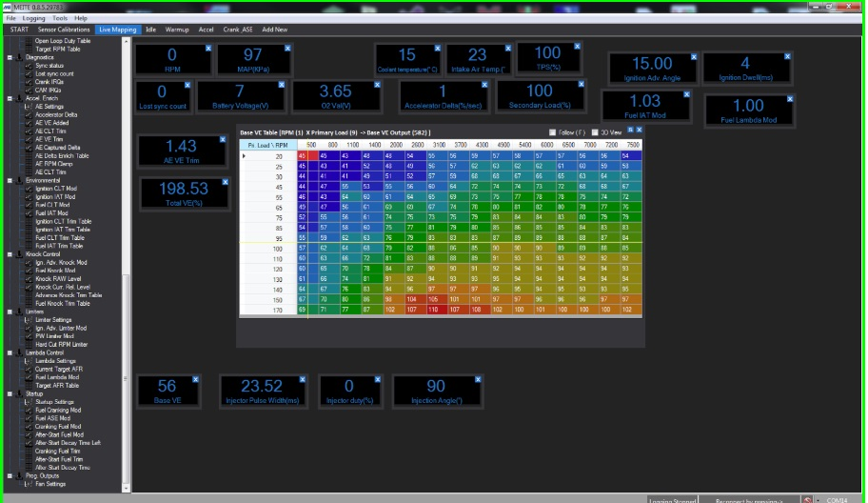This screenshot has width=868, height=503.
Task: Click the Add New tab button
Action: pos(274,30)
